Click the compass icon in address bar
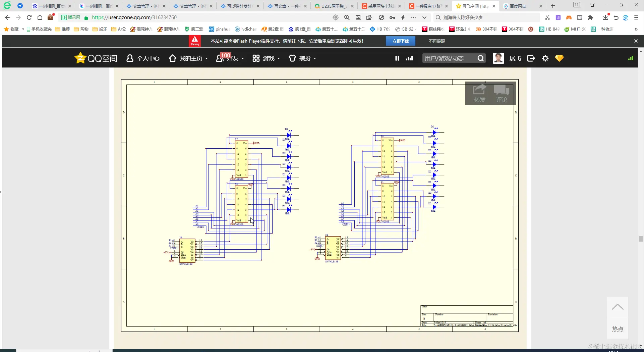 point(382,17)
